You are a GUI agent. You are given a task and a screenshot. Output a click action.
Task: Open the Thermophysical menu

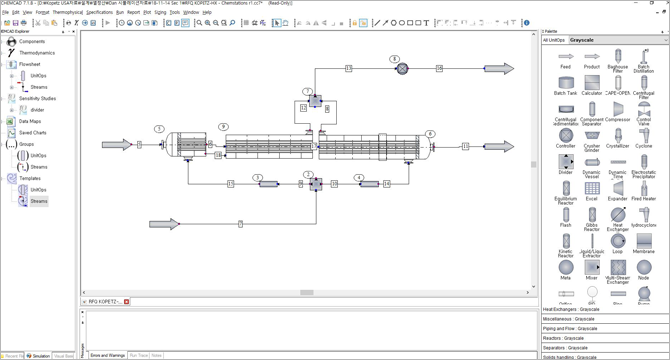pyautogui.click(x=68, y=12)
